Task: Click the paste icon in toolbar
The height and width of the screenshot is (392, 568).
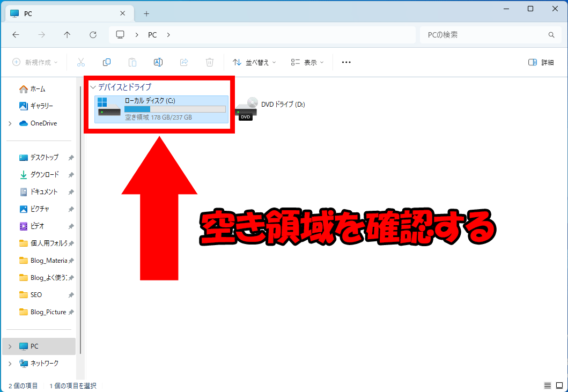Action: pos(132,62)
